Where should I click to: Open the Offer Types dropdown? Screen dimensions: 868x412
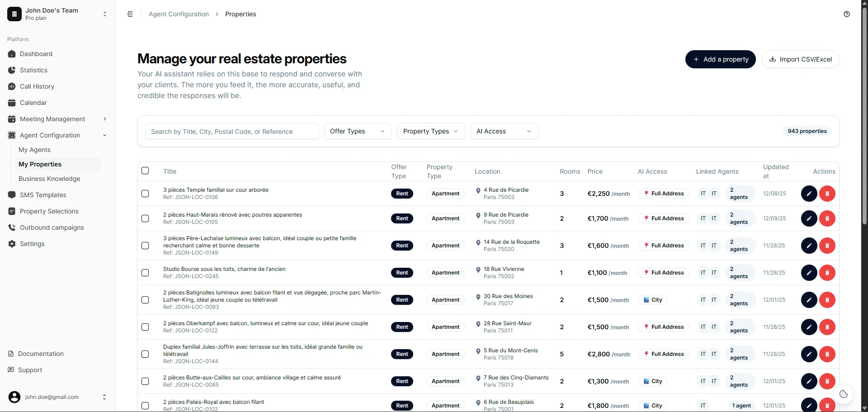point(357,131)
